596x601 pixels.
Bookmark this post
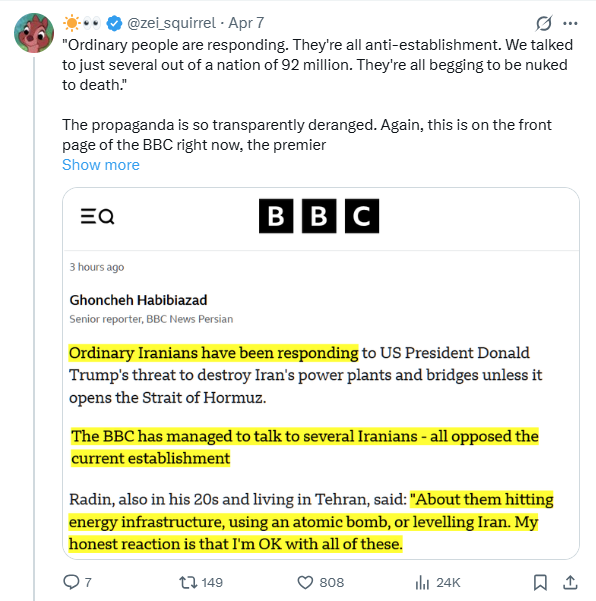pyautogui.click(x=540, y=583)
